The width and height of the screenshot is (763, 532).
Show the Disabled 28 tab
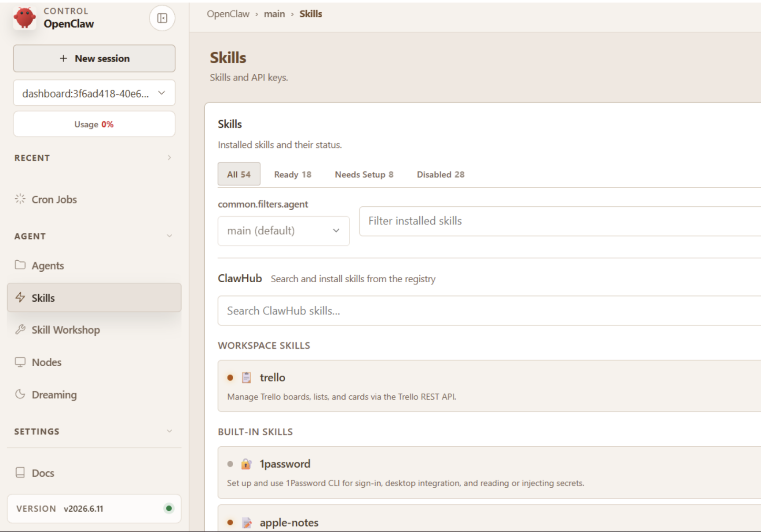click(440, 175)
